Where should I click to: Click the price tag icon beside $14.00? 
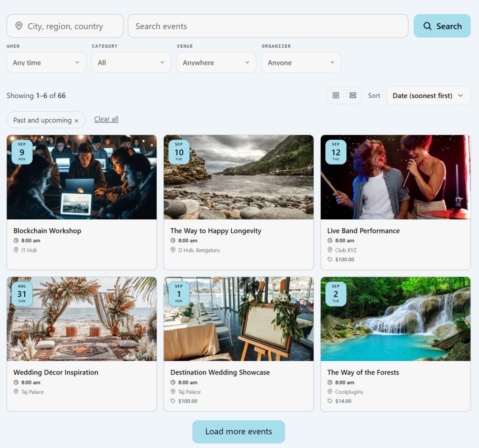coord(330,401)
